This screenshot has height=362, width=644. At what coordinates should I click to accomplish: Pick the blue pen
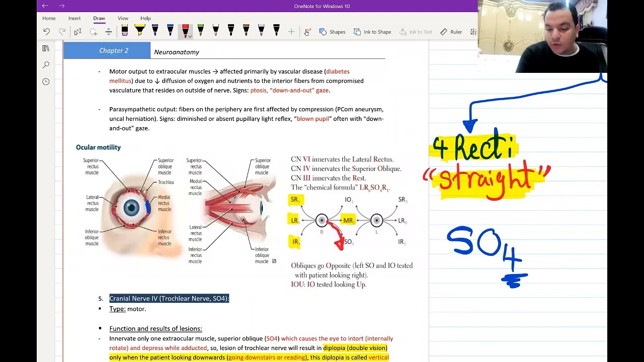[170, 31]
